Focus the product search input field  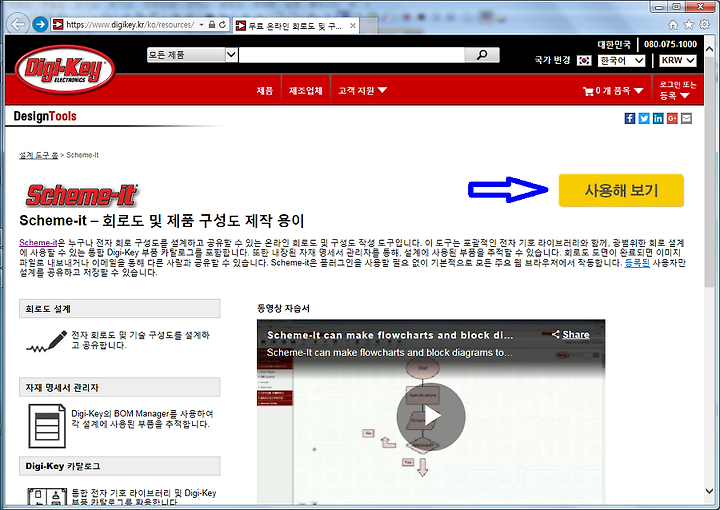(352, 55)
